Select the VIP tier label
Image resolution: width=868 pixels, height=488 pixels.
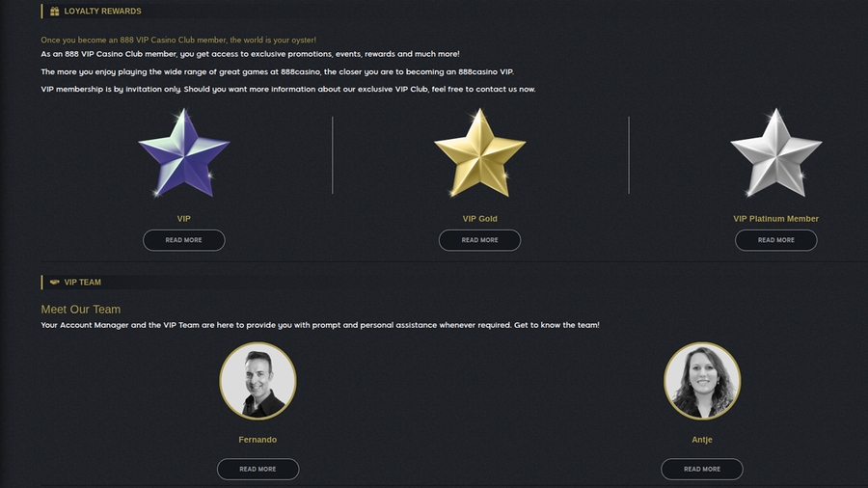coord(183,219)
